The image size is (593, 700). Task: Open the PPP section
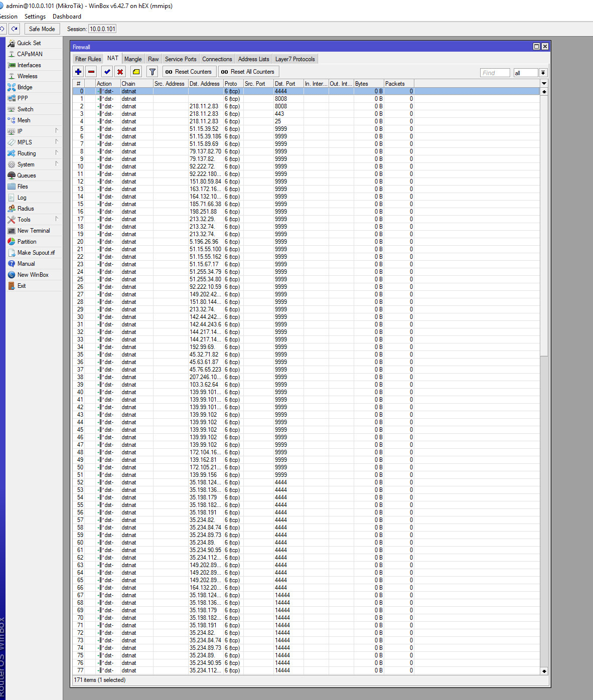(x=23, y=98)
